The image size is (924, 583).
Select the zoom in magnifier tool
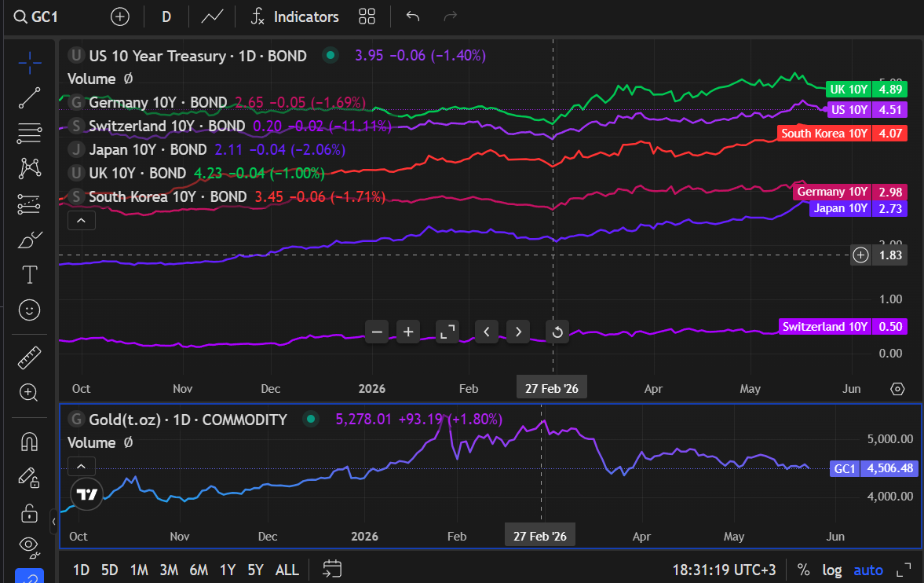point(30,393)
